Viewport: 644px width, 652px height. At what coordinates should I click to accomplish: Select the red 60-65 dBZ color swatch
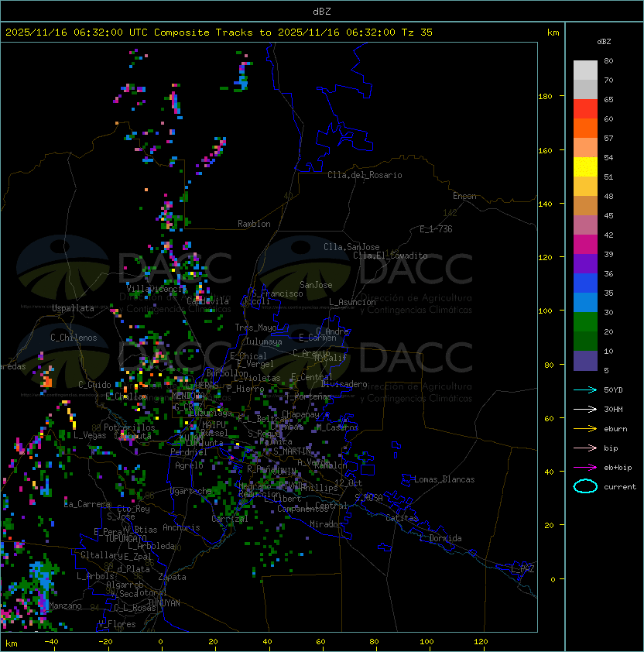pyautogui.click(x=585, y=109)
